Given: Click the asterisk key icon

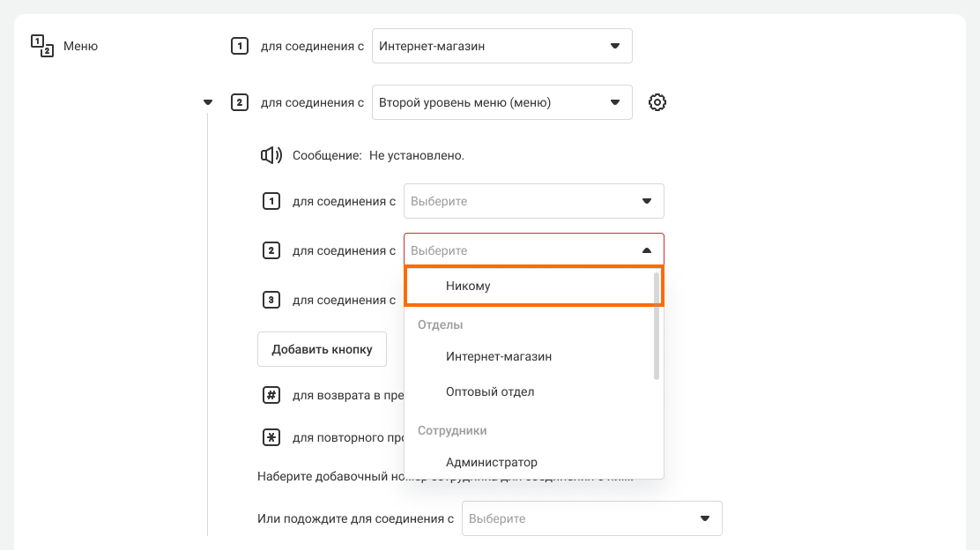Looking at the screenshot, I should pos(271,437).
